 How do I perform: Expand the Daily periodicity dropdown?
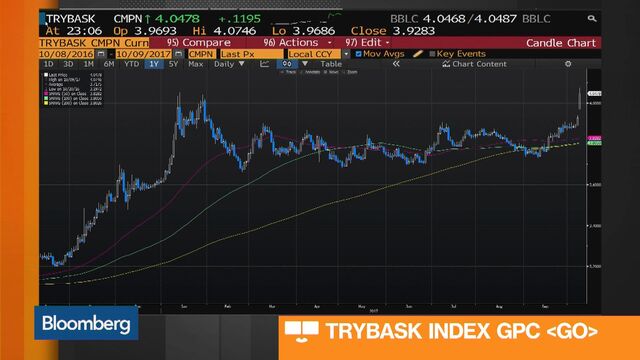click(229, 64)
